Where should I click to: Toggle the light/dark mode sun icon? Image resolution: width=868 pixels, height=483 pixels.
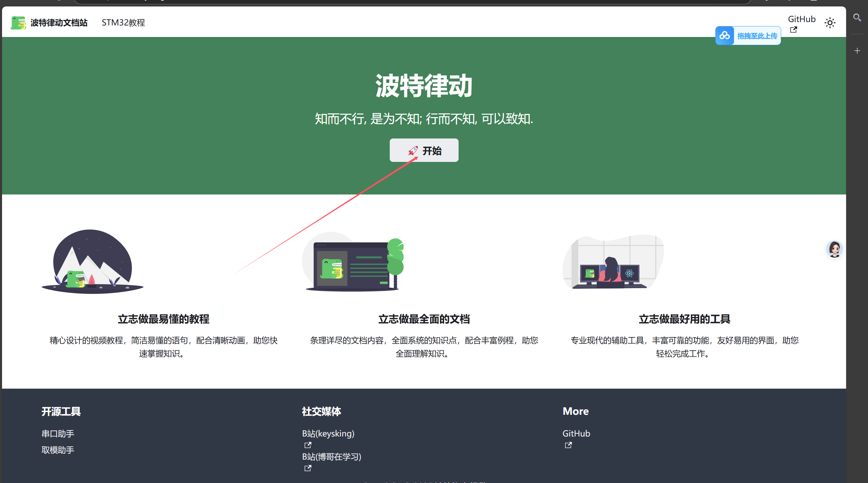[830, 23]
